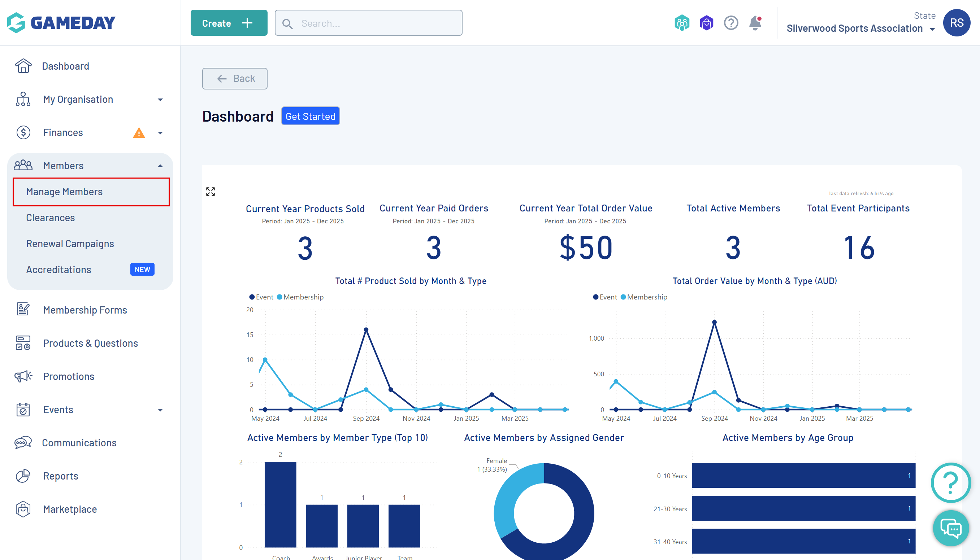Click the purple marketplace bag icon in header
The height and width of the screenshot is (560, 980).
706,23
